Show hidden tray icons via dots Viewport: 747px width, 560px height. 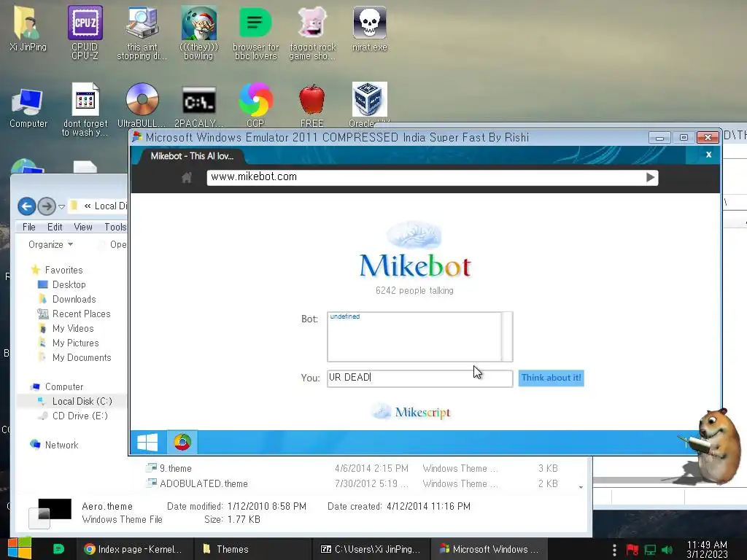pos(614,550)
